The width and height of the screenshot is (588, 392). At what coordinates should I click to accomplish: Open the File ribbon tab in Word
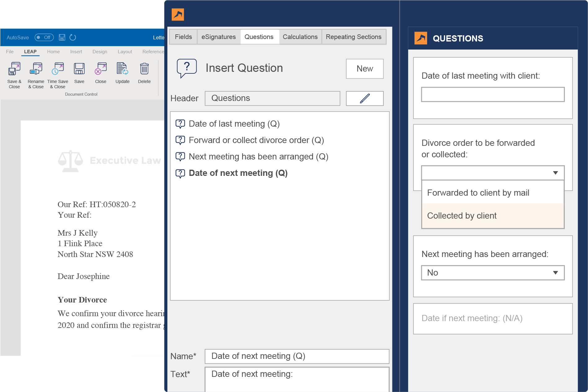10,52
